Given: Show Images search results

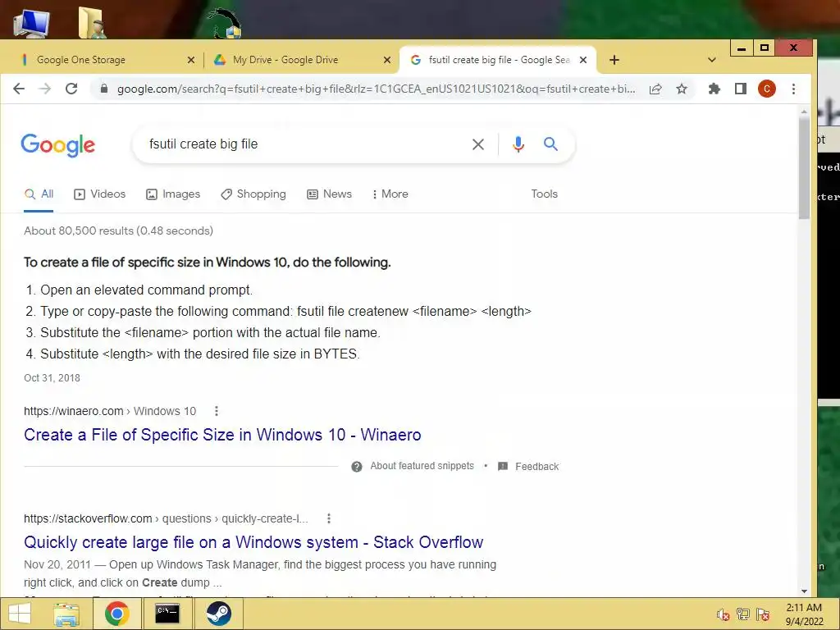Looking at the screenshot, I should pos(173,194).
